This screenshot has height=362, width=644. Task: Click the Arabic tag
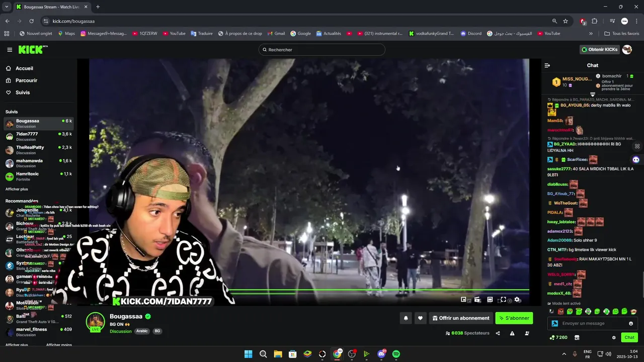pos(142,331)
